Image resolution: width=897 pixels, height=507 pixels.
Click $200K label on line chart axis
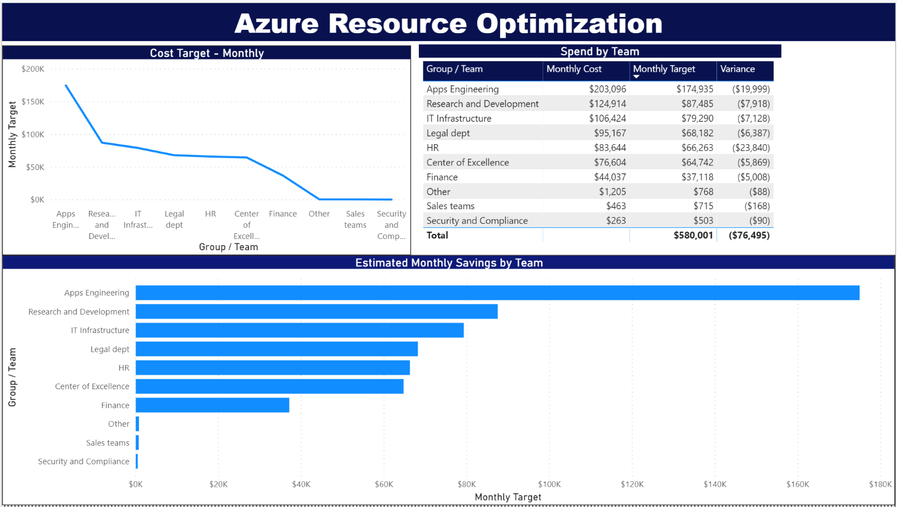[x=33, y=69]
